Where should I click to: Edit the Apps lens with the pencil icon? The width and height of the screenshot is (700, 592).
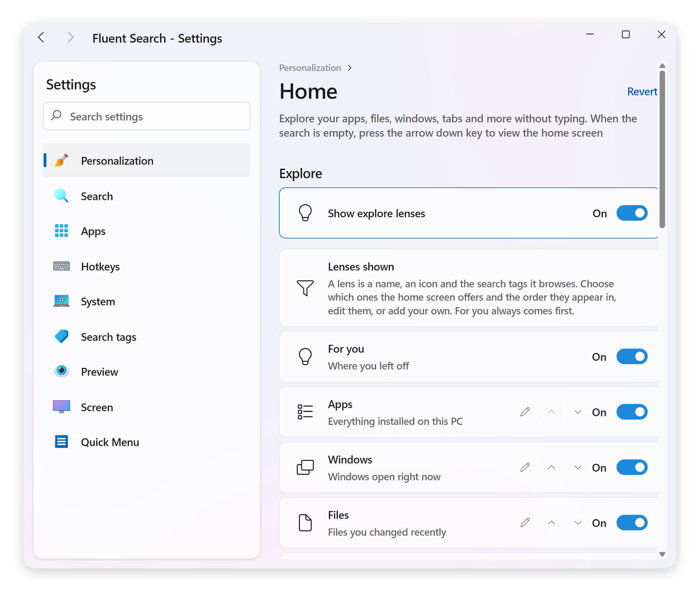pyautogui.click(x=525, y=412)
